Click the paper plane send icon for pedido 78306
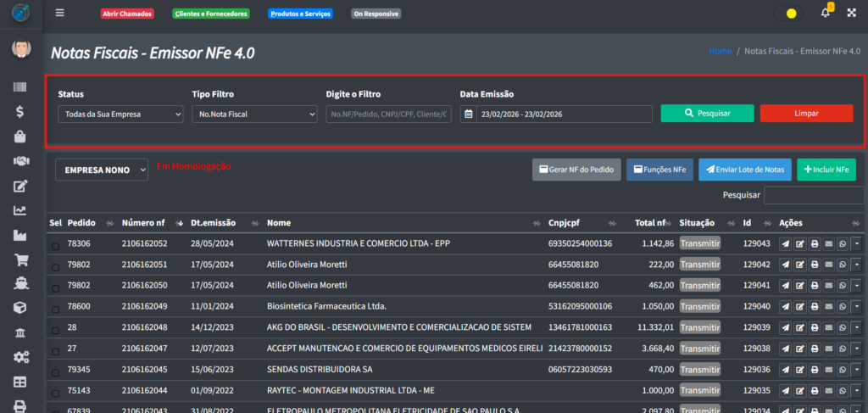The height and width of the screenshot is (413, 868). point(786,243)
